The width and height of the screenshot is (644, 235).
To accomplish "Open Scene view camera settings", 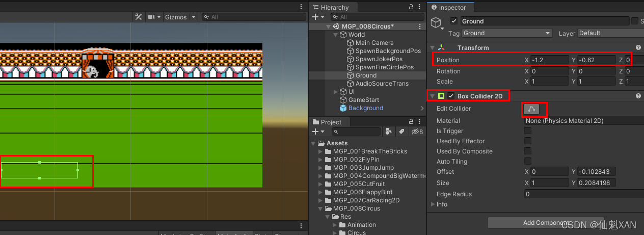I will tap(154, 17).
